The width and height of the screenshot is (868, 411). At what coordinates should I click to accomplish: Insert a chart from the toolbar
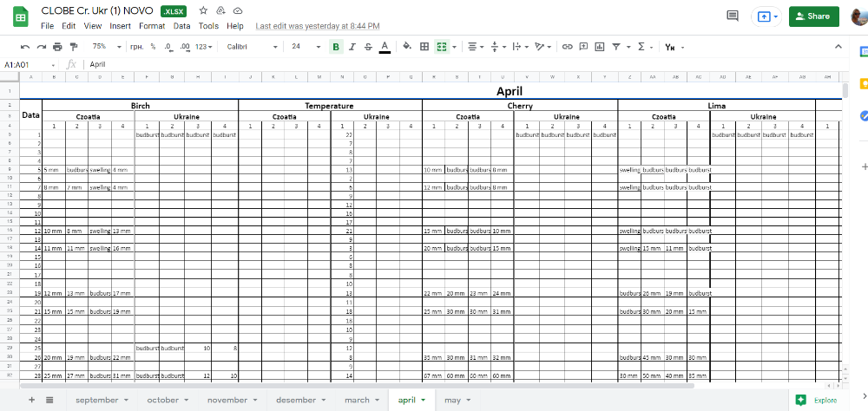[599, 47]
